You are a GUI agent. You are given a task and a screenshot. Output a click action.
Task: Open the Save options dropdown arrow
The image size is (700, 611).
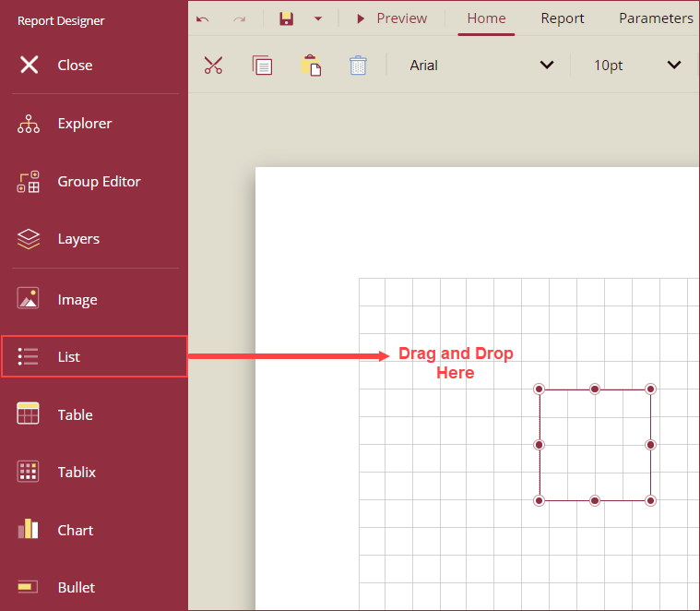pyautogui.click(x=318, y=18)
